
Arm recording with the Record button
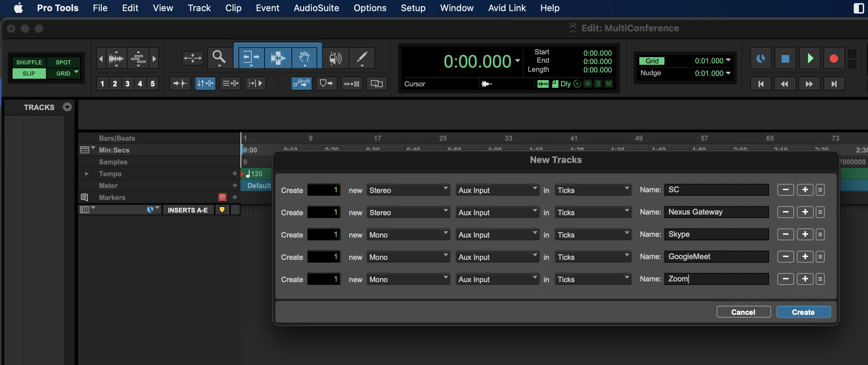tap(834, 58)
